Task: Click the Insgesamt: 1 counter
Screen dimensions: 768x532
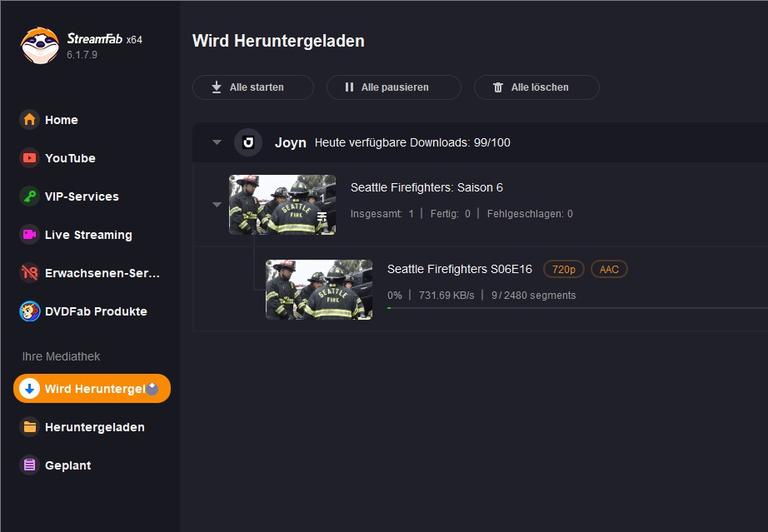Action: 382,213
